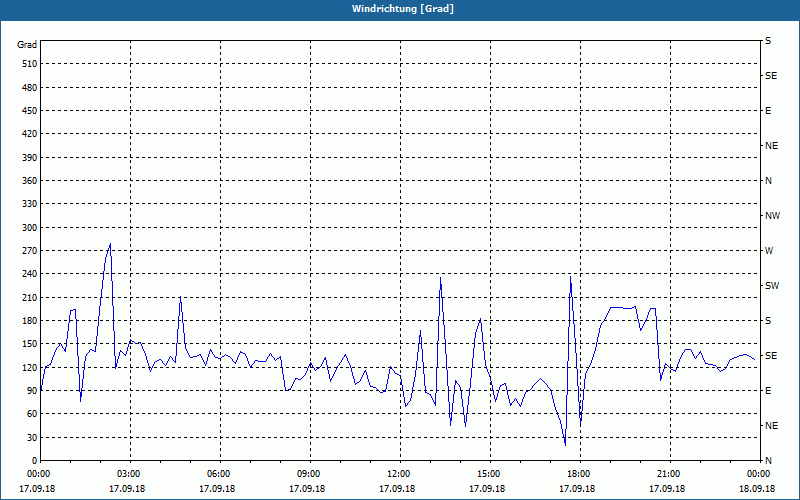The height and width of the screenshot is (500, 800).
Task: Select the 12:00 time label
Action: coord(397,474)
